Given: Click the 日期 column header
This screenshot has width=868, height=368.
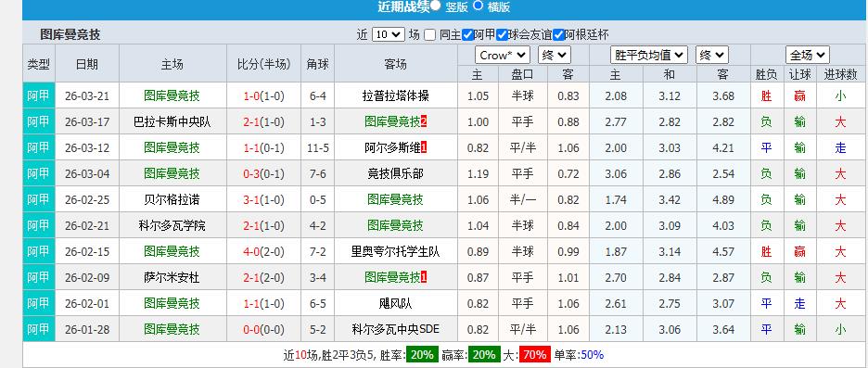Looking at the screenshot, I should (x=87, y=64).
